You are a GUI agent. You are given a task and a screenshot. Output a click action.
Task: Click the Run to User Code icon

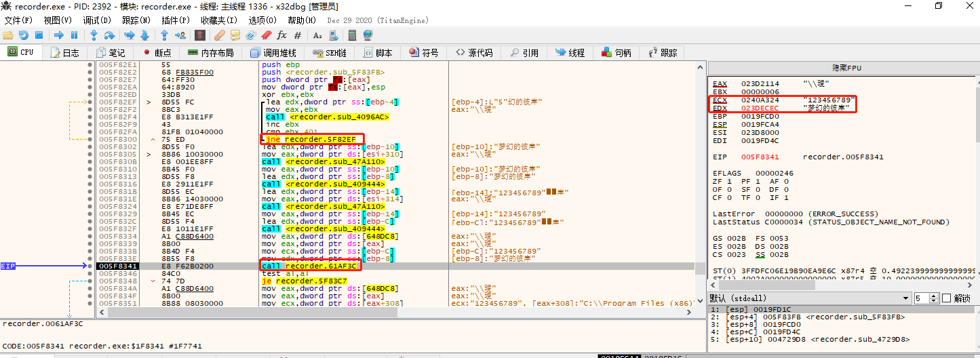coord(180,35)
